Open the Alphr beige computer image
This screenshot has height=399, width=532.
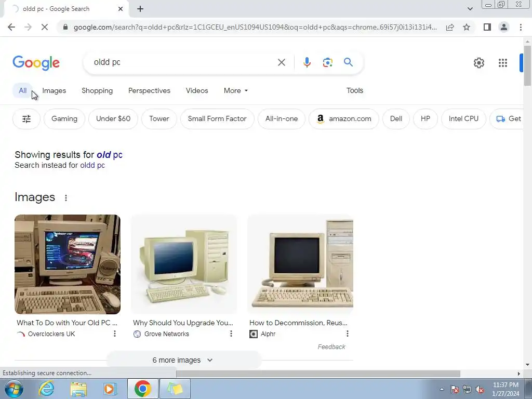pyautogui.click(x=300, y=264)
